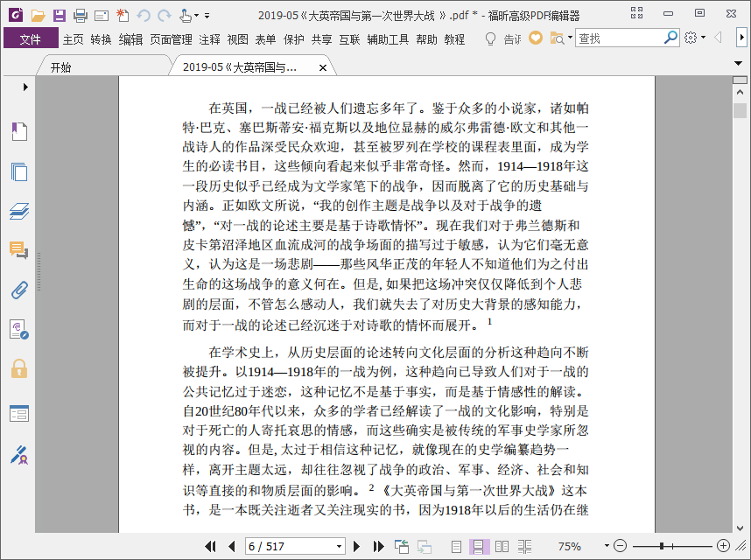Open the 主页 home ribbon tab
Screen dimensions: 751x560
point(74,39)
